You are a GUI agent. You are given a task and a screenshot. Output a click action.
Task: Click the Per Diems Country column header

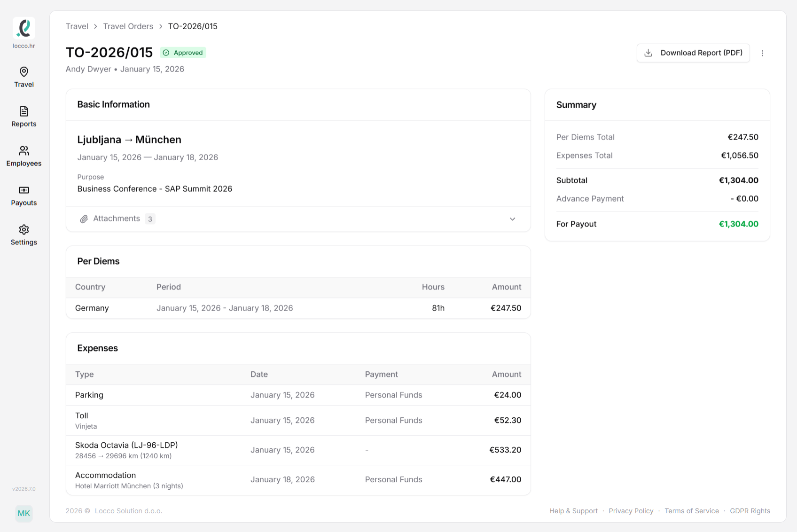point(90,287)
